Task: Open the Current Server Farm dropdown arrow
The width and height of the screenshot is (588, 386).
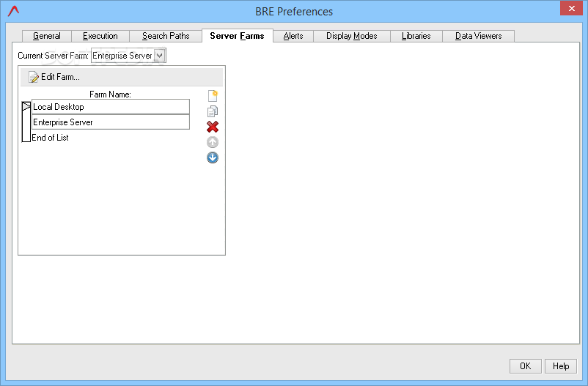Action: pyautogui.click(x=160, y=56)
